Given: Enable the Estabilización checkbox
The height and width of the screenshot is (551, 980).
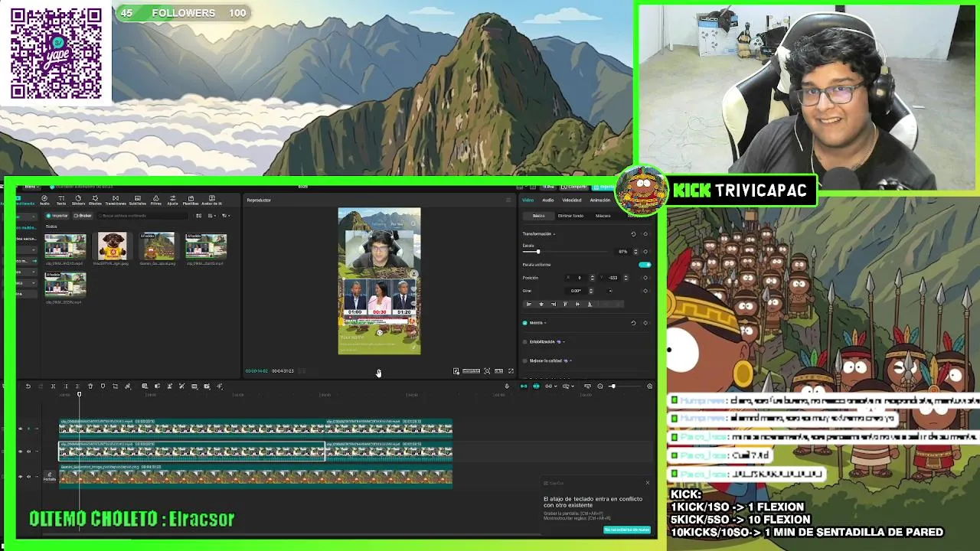Looking at the screenshot, I should click(x=524, y=342).
